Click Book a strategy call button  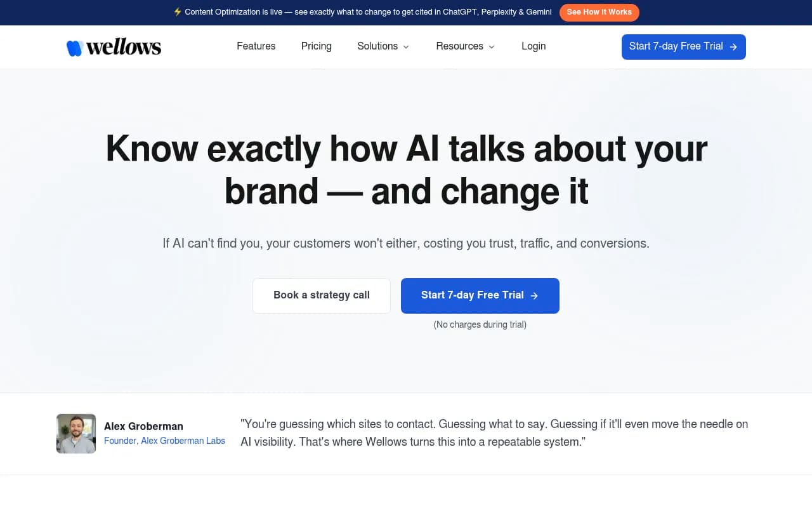click(322, 295)
